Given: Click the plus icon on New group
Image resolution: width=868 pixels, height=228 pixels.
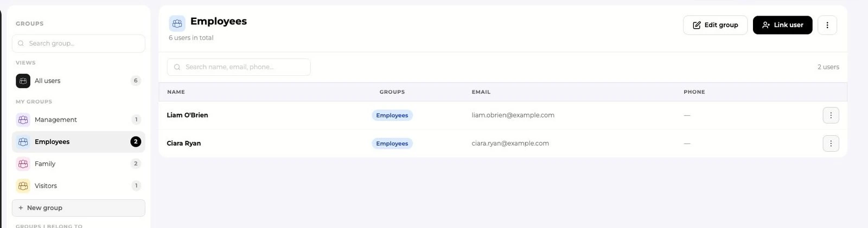Looking at the screenshot, I should click(x=21, y=208).
